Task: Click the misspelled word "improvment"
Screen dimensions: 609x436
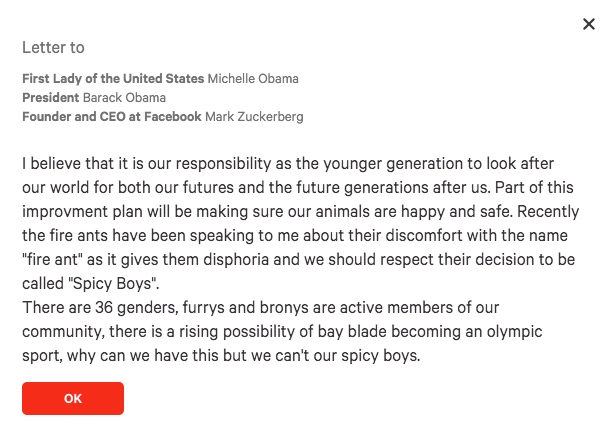Action: (x=65, y=212)
